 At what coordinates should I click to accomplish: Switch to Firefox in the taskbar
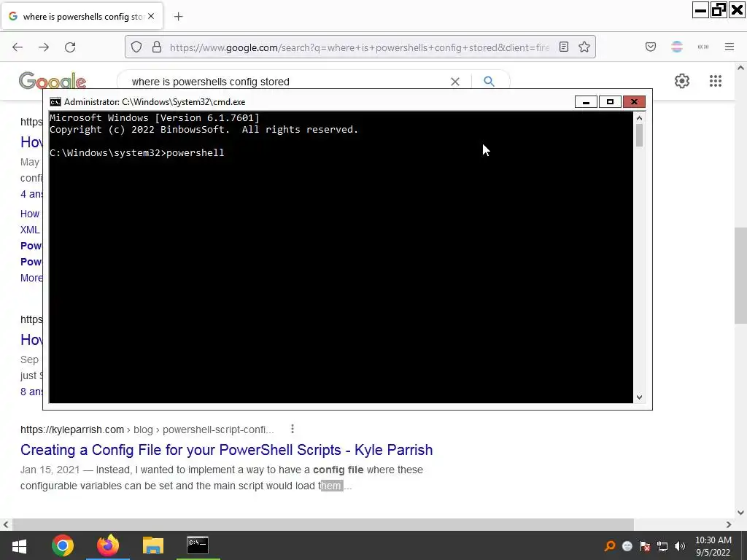click(108, 545)
